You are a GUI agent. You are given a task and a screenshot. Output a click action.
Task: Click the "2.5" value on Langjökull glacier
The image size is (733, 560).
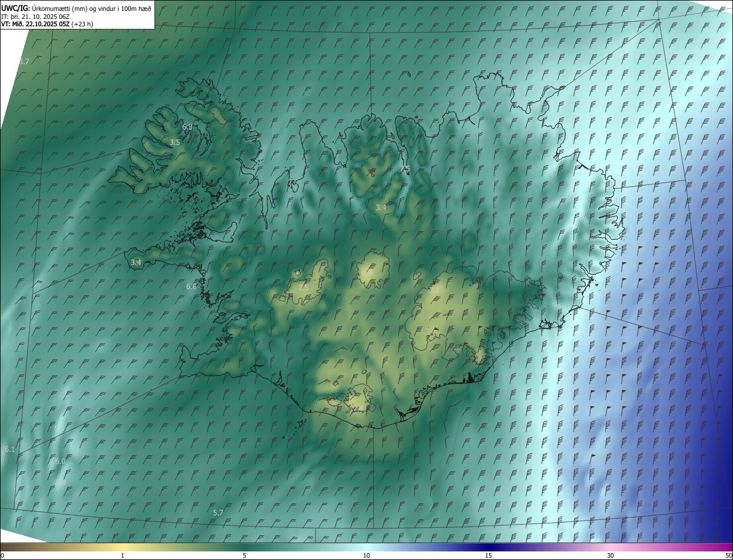[304, 287]
